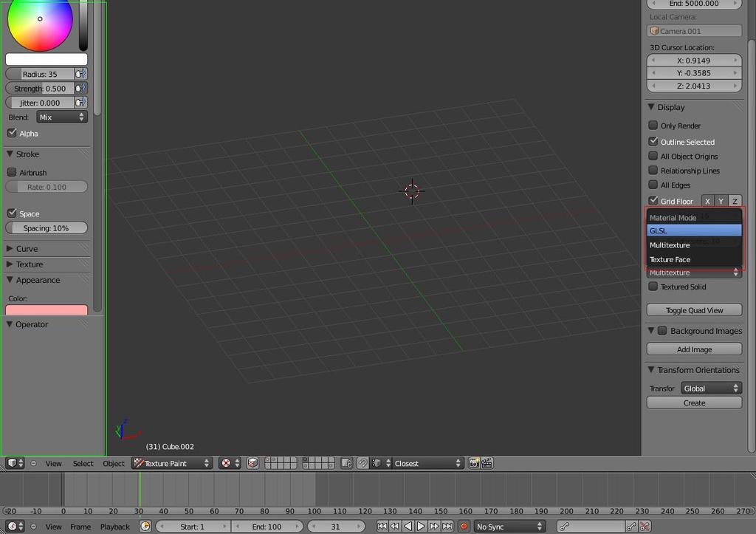This screenshot has height=534, width=756.
Task: Play animation in reverse
Action: click(x=408, y=527)
